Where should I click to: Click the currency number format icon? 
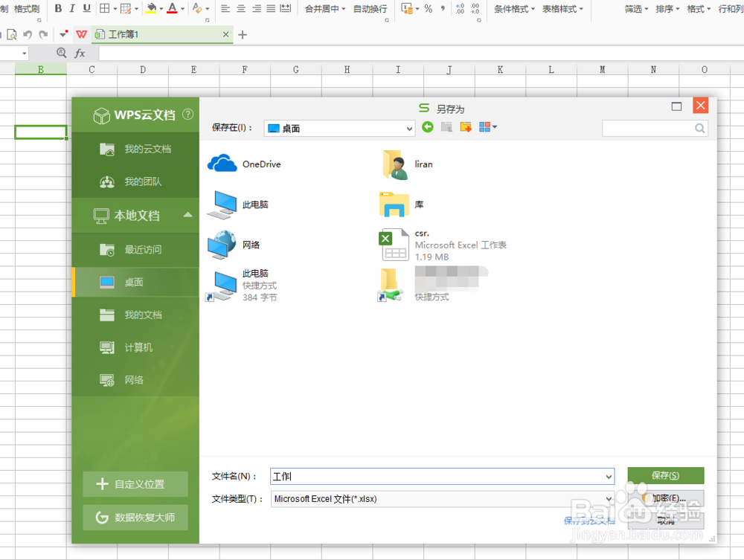click(x=407, y=8)
